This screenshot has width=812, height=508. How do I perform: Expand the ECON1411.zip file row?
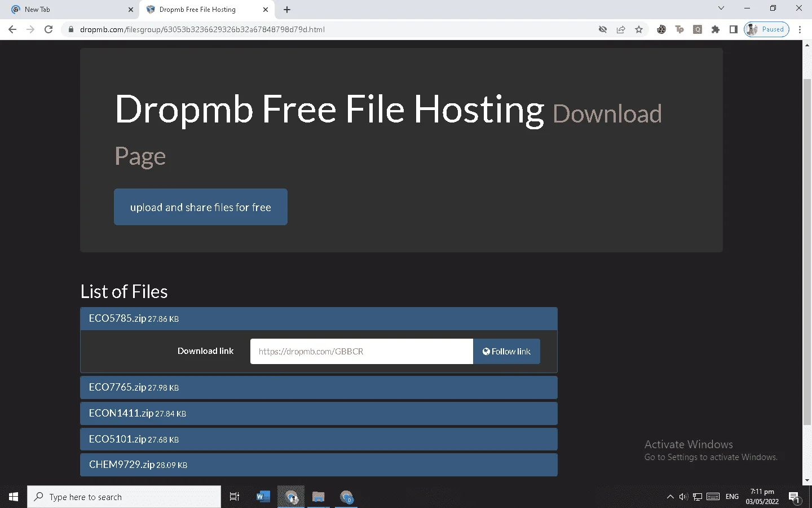tap(319, 414)
